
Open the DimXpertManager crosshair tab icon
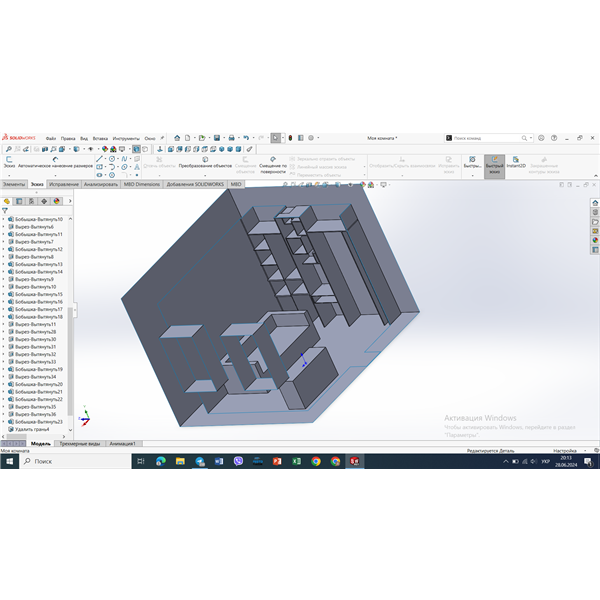pyautogui.click(x=44, y=201)
